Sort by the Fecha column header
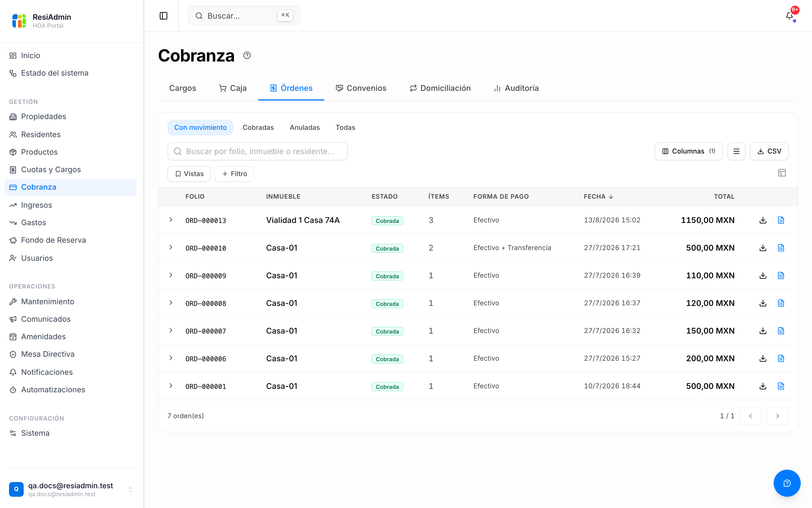This screenshot has width=812, height=508. point(598,196)
